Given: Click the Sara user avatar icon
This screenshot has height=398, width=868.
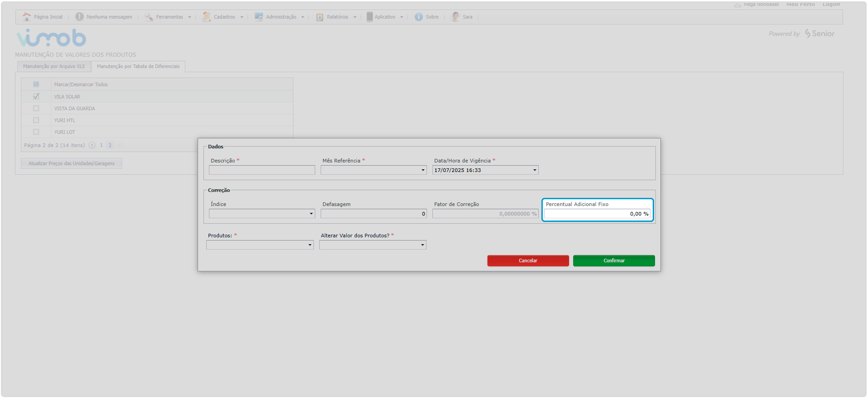Looking at the screenshot, I should 455,17.
